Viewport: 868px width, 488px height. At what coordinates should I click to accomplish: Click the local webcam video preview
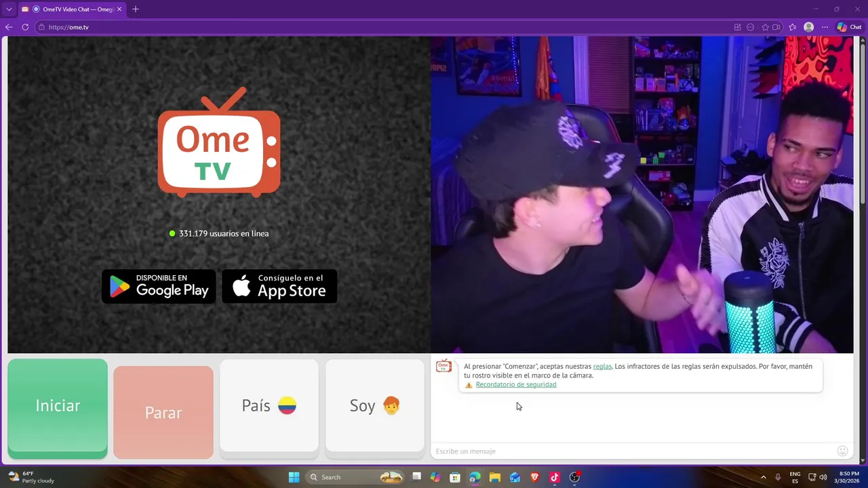pyautogui.click(x=642, y=195)
